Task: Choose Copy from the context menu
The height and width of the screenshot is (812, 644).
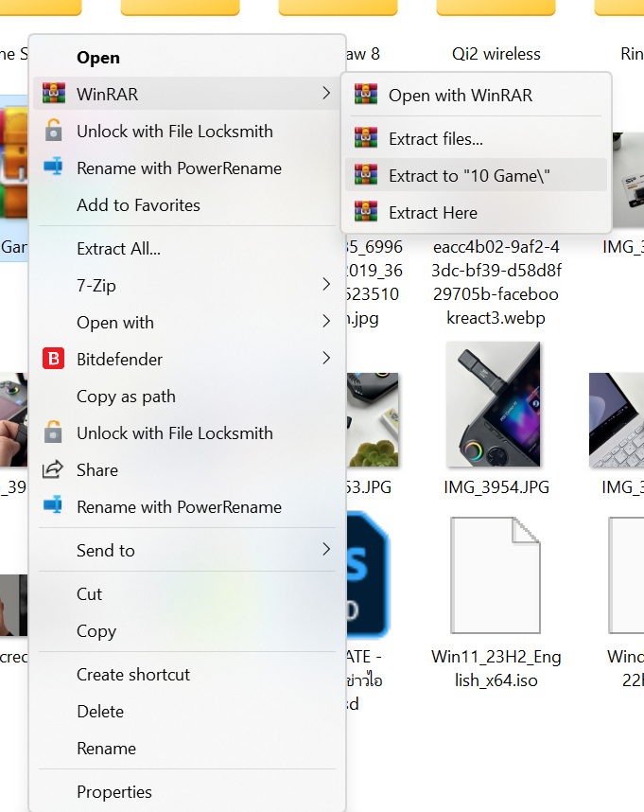Action: pyautogui.click(x=187, y=630)
